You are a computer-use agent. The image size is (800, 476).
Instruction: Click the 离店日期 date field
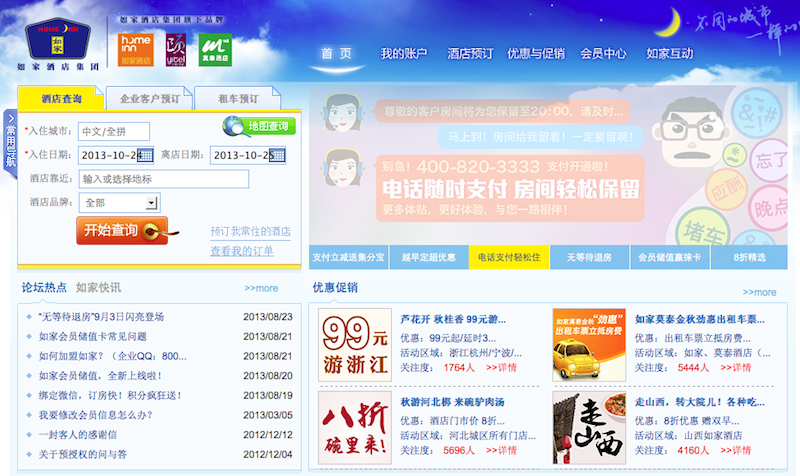[x=248, y=155]
